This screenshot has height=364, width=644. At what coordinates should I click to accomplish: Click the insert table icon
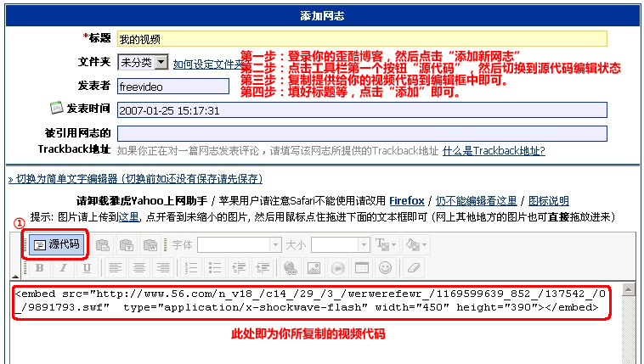pos(361,268)
